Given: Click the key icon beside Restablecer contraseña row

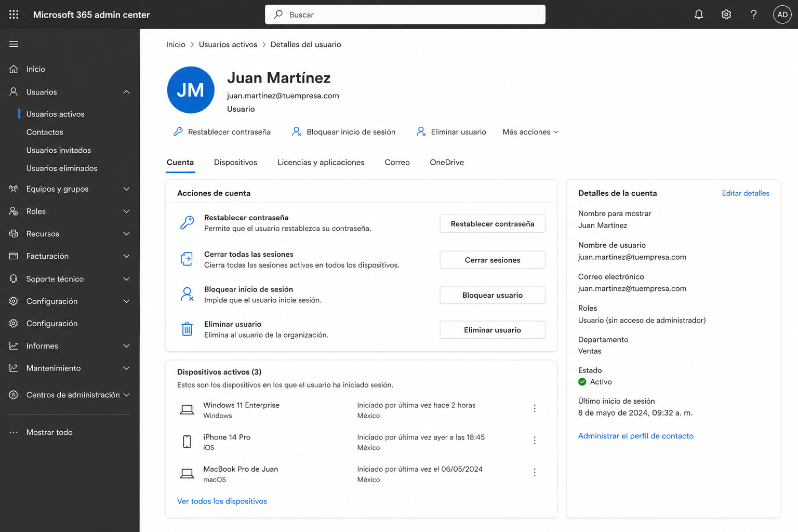Looking at the screenshot, I should pos(187,223).
